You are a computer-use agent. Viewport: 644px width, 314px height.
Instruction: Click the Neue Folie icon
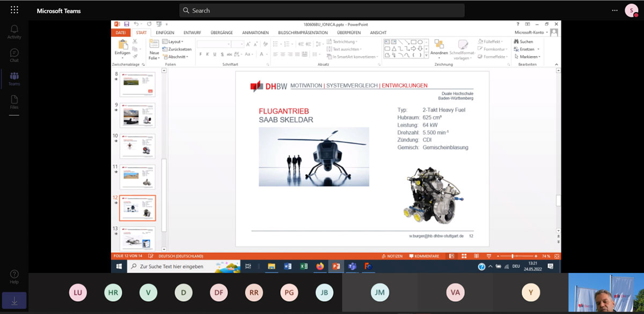click(x=154, y=44)
